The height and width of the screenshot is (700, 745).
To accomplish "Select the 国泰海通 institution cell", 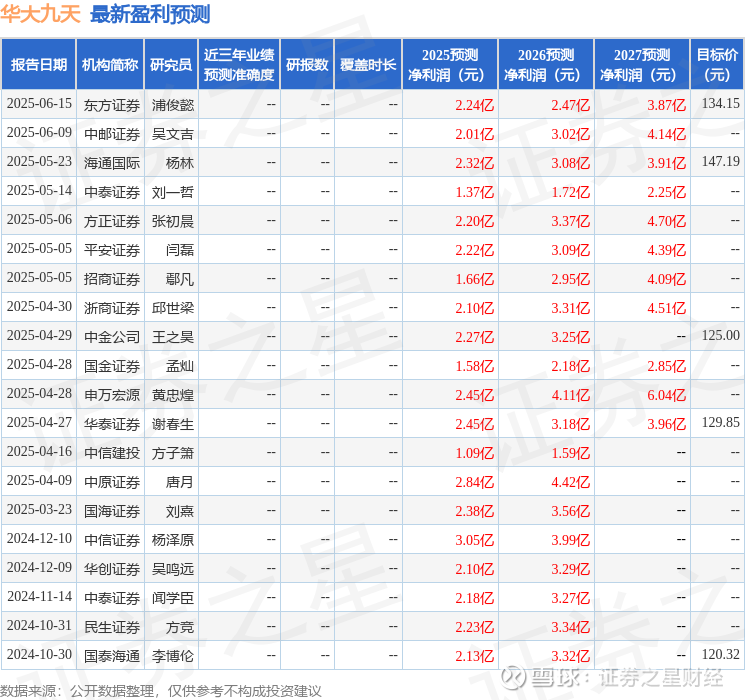I will (x=112, y=656).
